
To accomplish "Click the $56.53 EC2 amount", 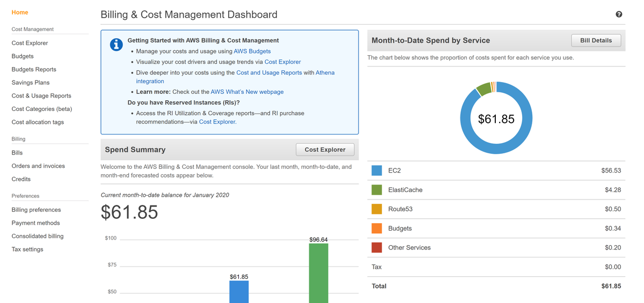I will (x=611, y=171).
